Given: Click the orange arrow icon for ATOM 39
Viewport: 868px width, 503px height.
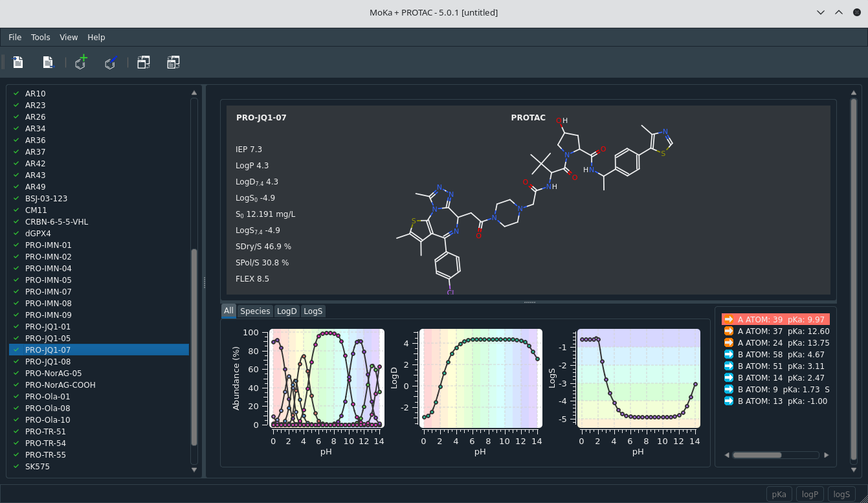Looking at the screenshot, I should pyautogui.click(x=729, y=319).
